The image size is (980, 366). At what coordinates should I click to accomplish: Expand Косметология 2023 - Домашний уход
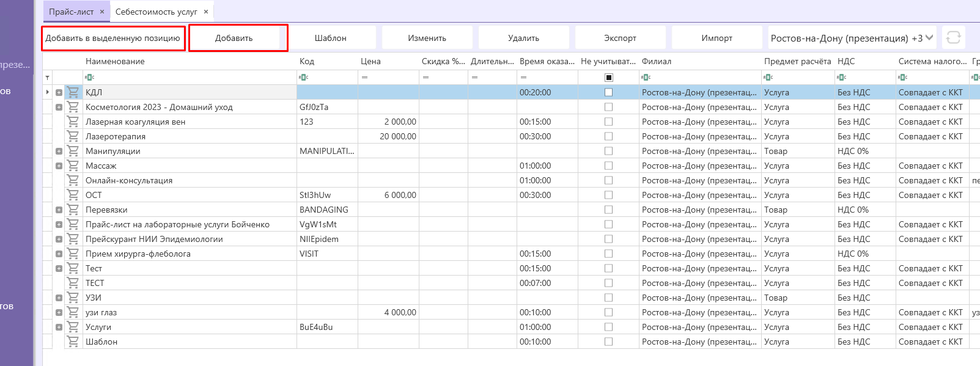59,107
